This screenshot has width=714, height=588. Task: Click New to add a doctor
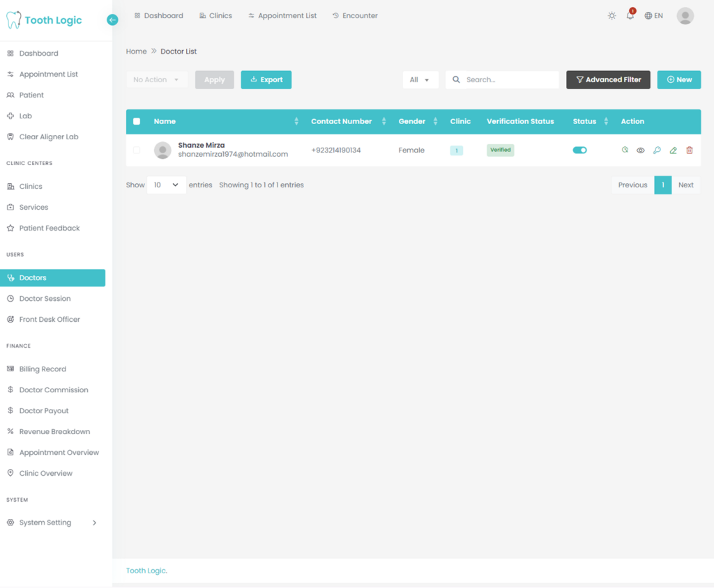pyautogui.click(x=678, y=79)
